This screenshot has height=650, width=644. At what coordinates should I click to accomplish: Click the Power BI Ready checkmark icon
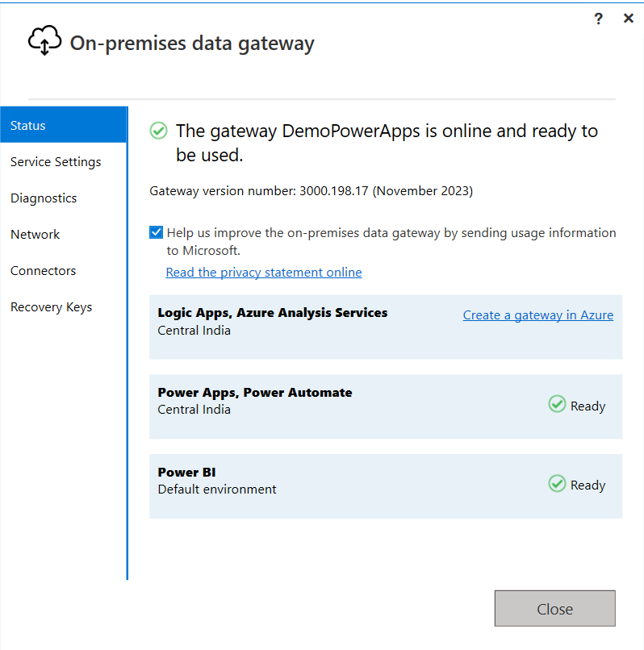coord(557,484)
